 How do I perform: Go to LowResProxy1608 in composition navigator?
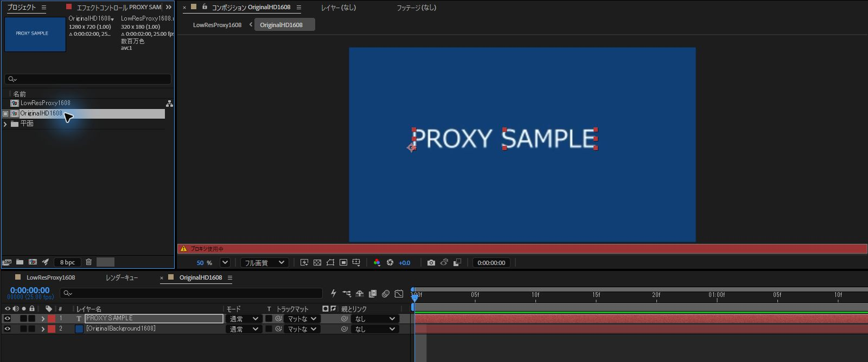[x=217, y=25]
